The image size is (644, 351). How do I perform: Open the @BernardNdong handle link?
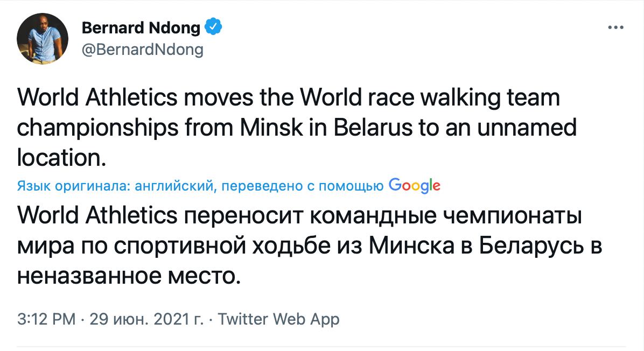[x=142, y=50]
